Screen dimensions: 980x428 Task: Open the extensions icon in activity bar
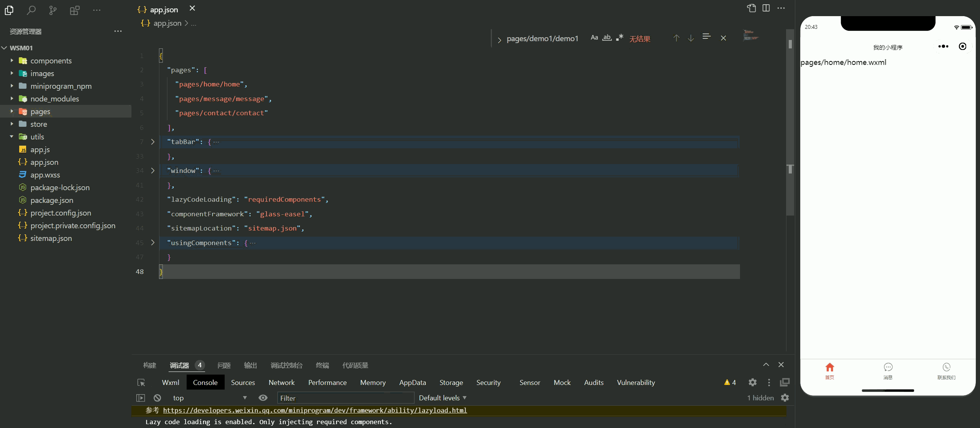point(74,10)
